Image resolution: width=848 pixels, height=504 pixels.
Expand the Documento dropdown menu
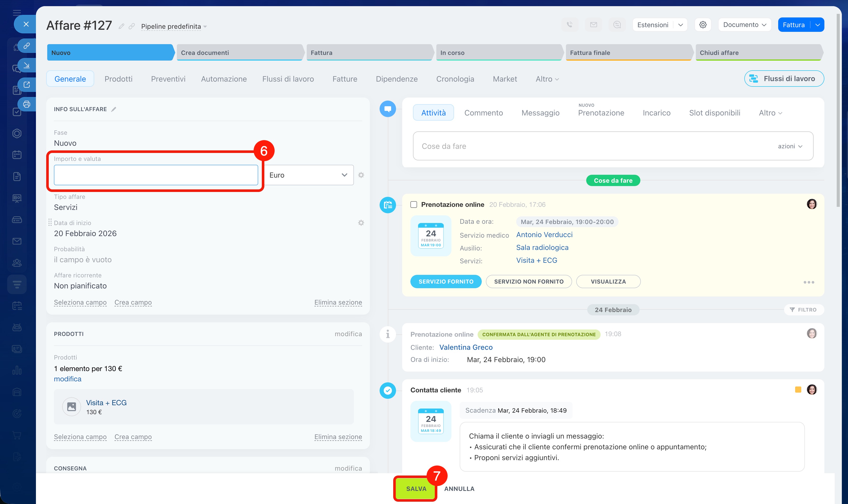[x=744, y=25]
